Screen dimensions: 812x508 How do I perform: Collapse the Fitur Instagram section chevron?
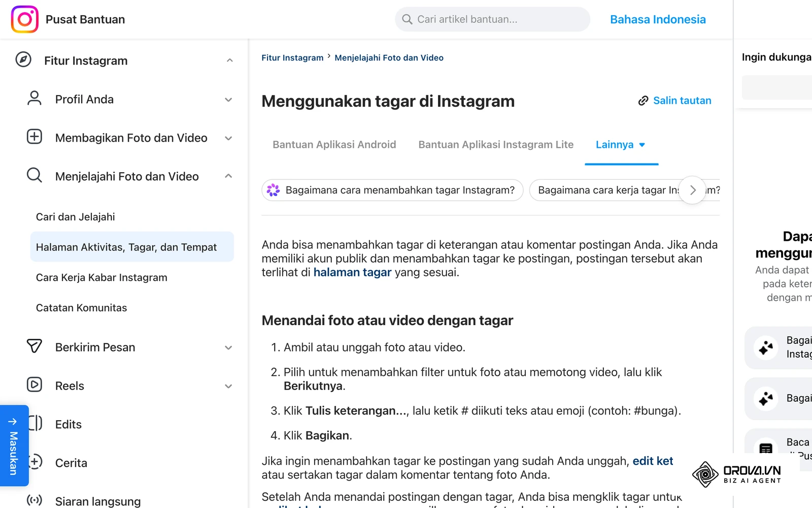[230, 60]
